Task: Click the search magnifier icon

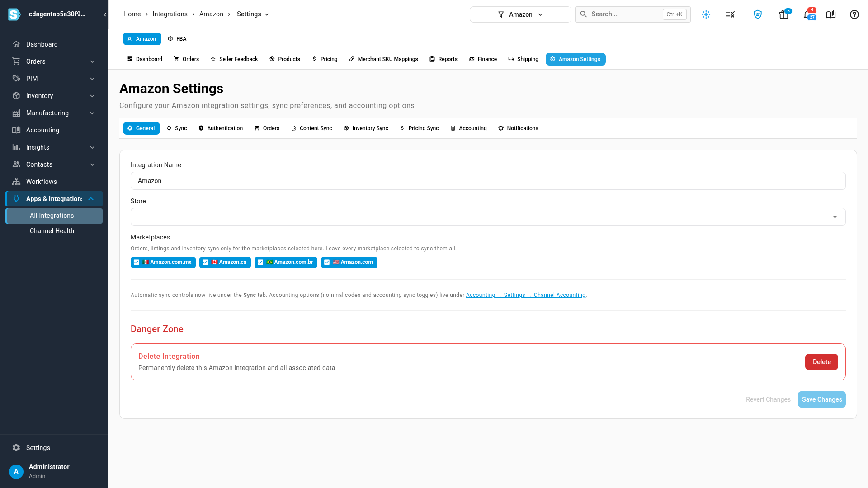Action: click(x=584, y=14)
